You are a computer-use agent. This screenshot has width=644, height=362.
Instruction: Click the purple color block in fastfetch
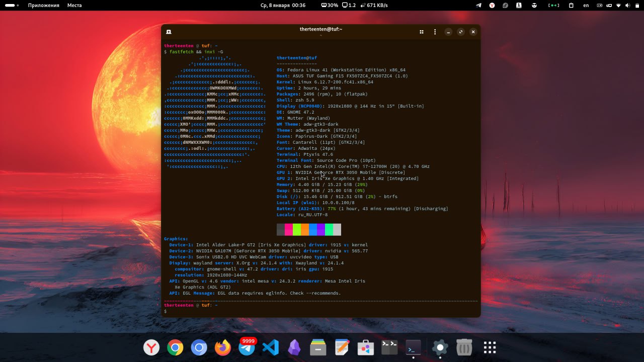tap(321, 230)
